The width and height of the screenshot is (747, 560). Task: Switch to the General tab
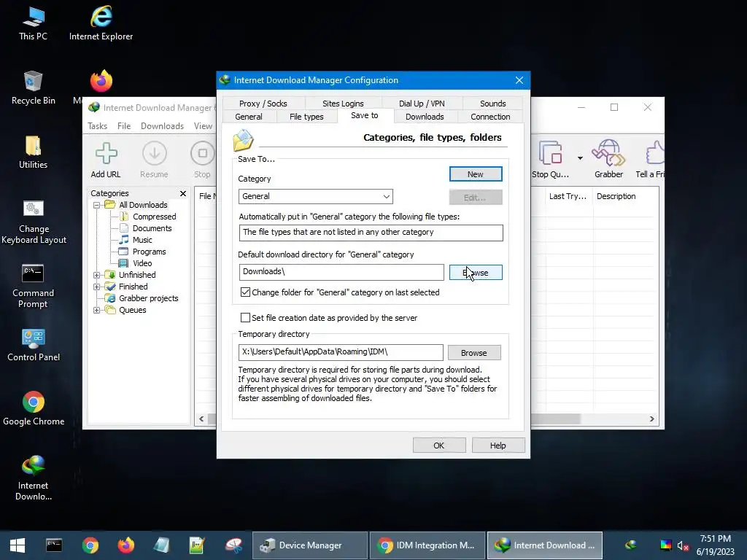tap(249, 117)
